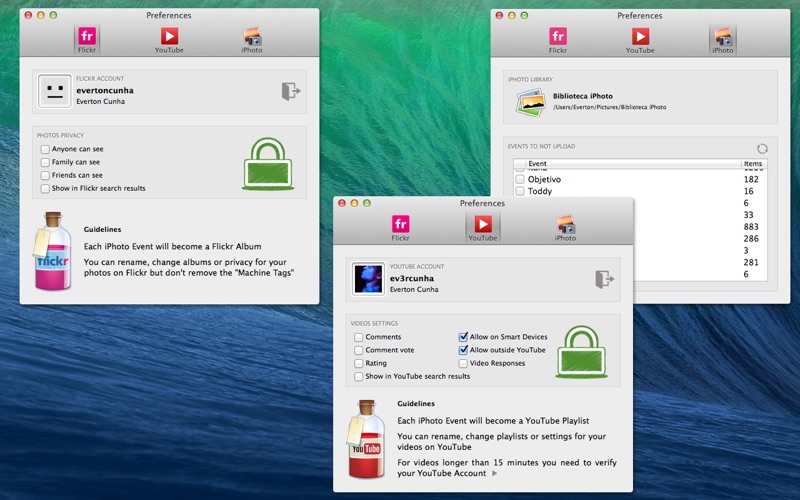The height and width of the screenshot is (500, 800).
Task: Enable Comments checkbox in Videos Settings
Action: 359,337
